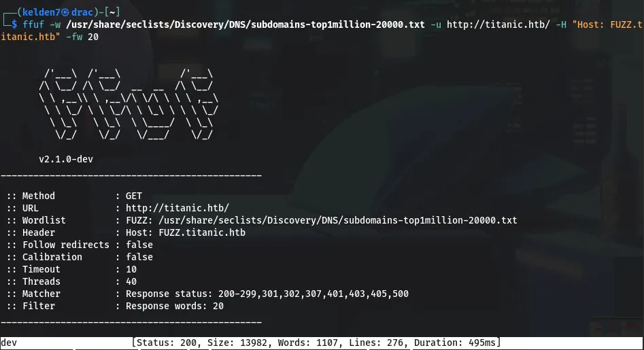This screenshot has height=350, width=644.
Task: Click 'Size: 13982' in the result line
Action: [237, 343]
